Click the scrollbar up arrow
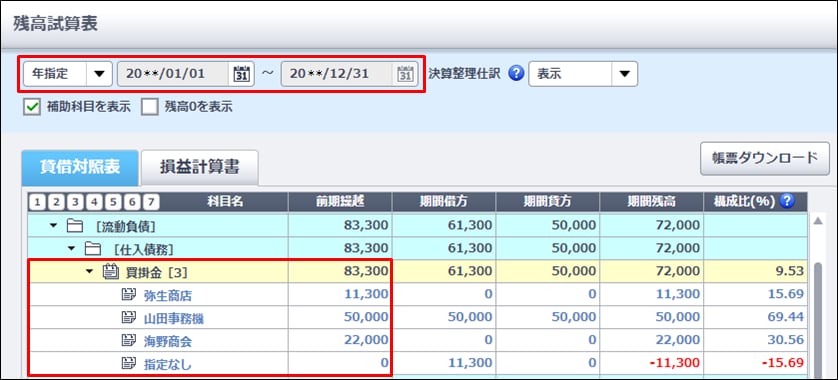The height and width of the screenshot is (380, 838). [x=818, y=221]
